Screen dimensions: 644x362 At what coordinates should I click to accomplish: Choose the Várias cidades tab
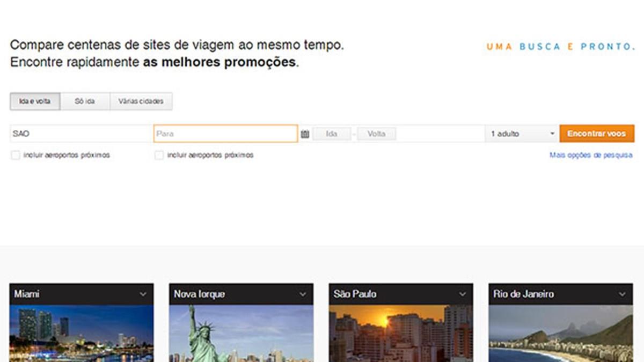point(141,101)
